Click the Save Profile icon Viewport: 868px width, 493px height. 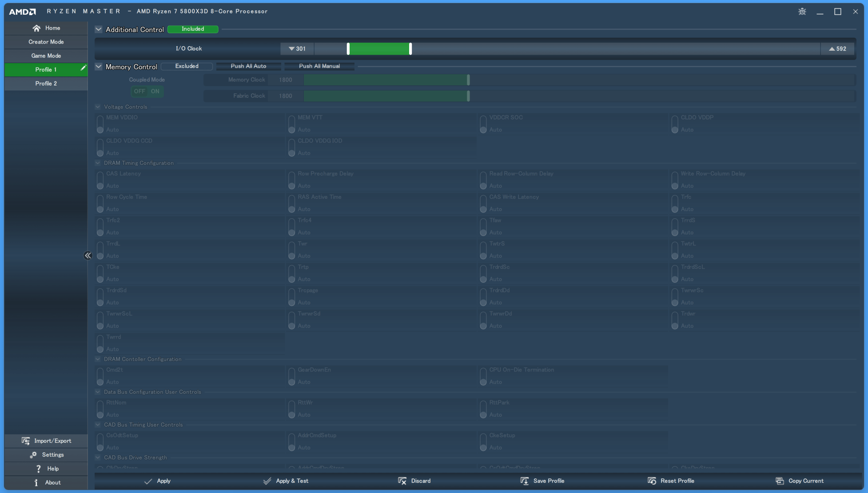pyautogui.click(x=524, y=481)
